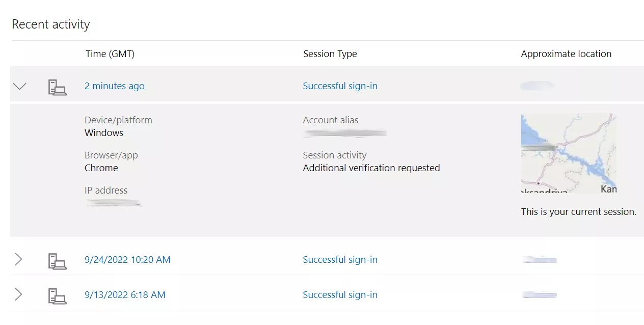
Task: Click the Recent activity page heading
Action: [50, 24]
